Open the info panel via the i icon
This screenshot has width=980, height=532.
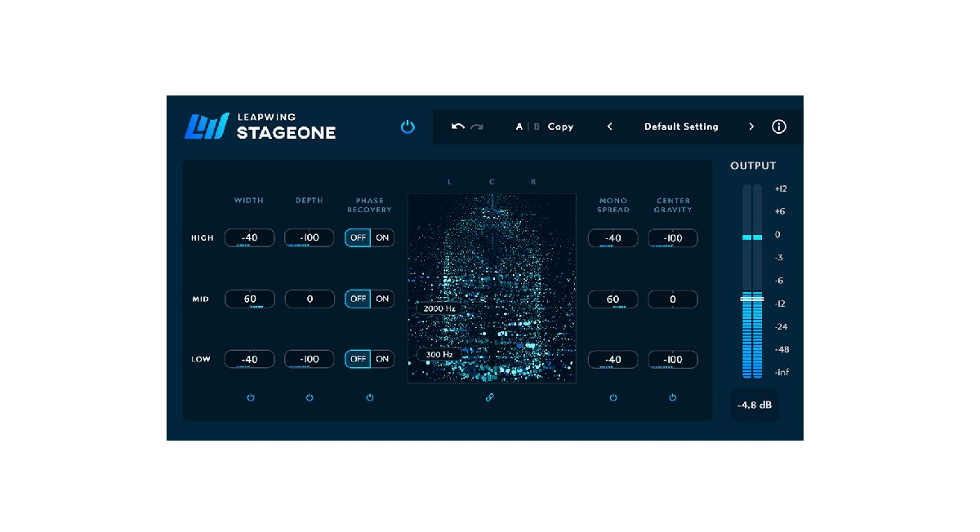pos(778,126)
